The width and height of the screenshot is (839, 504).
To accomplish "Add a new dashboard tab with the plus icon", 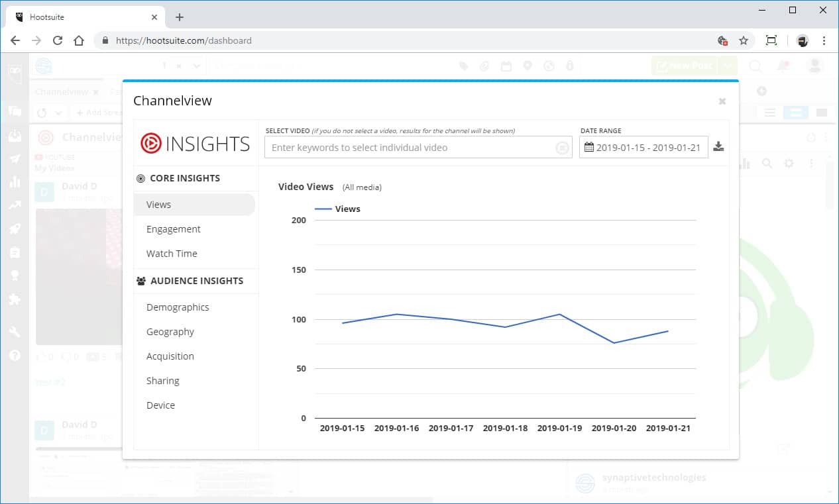I will pos(761,91).
